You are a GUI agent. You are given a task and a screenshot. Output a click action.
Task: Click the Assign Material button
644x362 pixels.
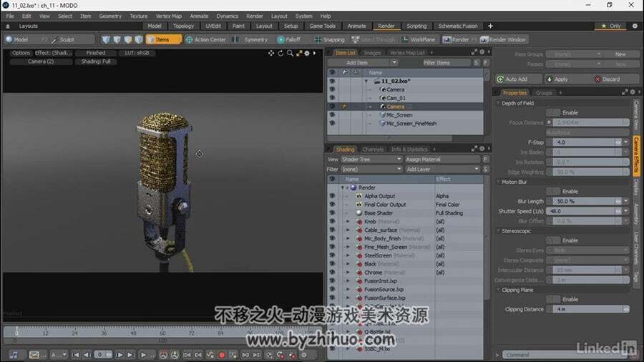click(442, 160)
